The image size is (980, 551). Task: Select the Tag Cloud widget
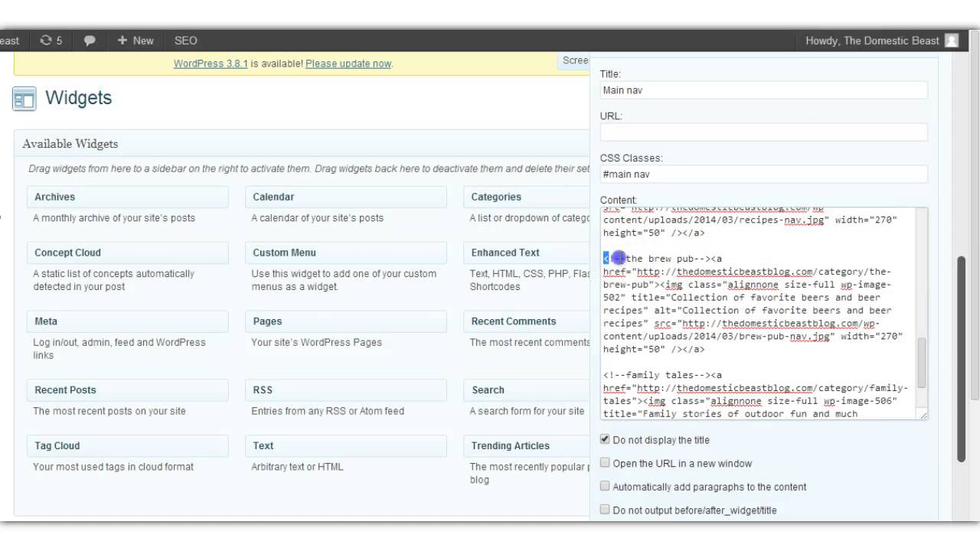pyautogui.click(x=128, y=445)
